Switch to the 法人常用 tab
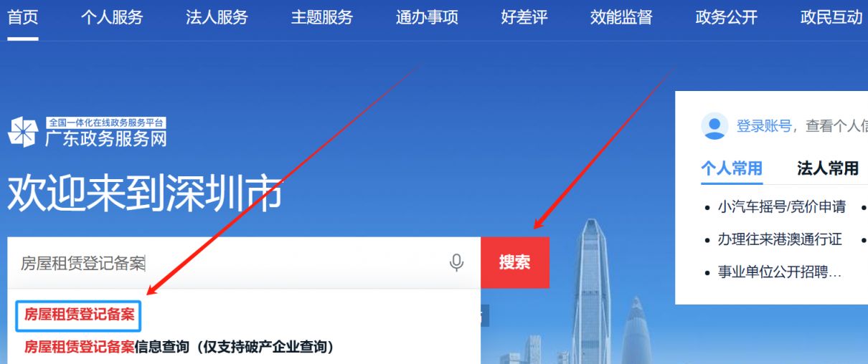868x364 pixels. (828, 168)
